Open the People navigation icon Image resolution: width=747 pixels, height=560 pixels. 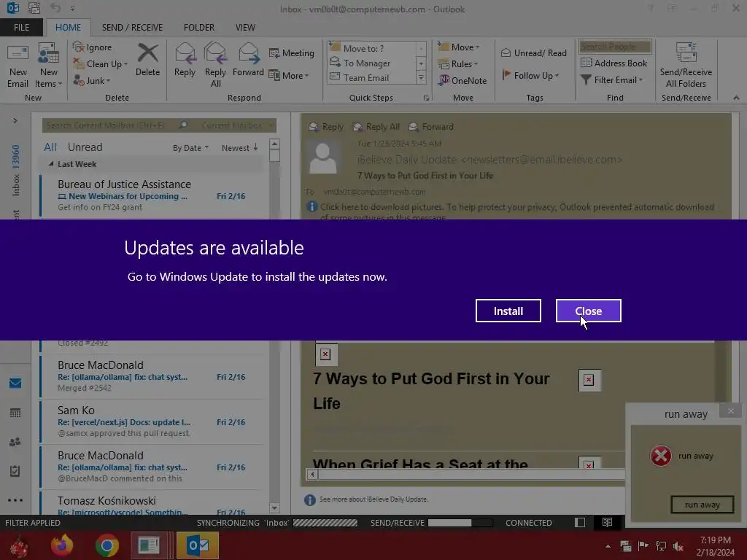pyautogui.click(x=15, y=442)
